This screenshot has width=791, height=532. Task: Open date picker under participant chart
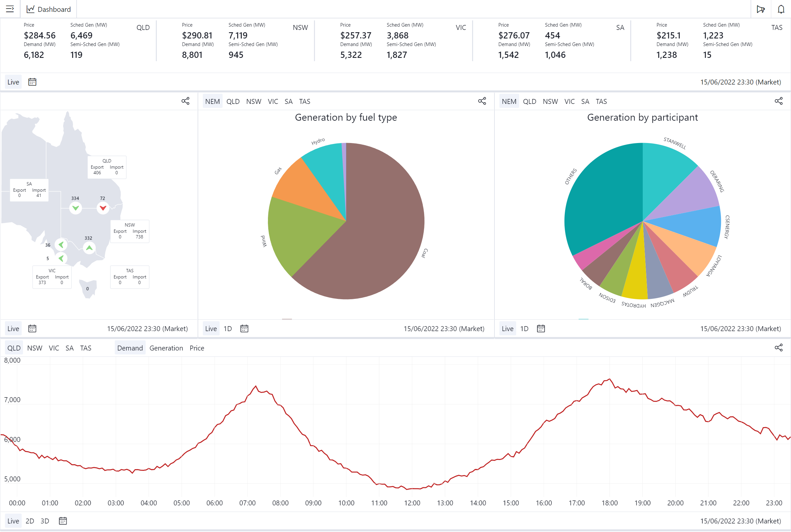pos(541,328)
